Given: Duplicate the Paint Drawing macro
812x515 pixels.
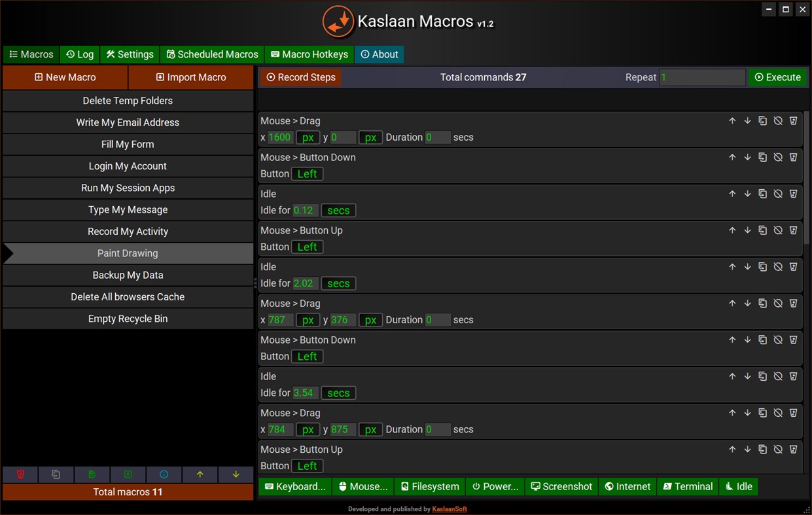Looking at the screenshot, I should pos(56,474).
